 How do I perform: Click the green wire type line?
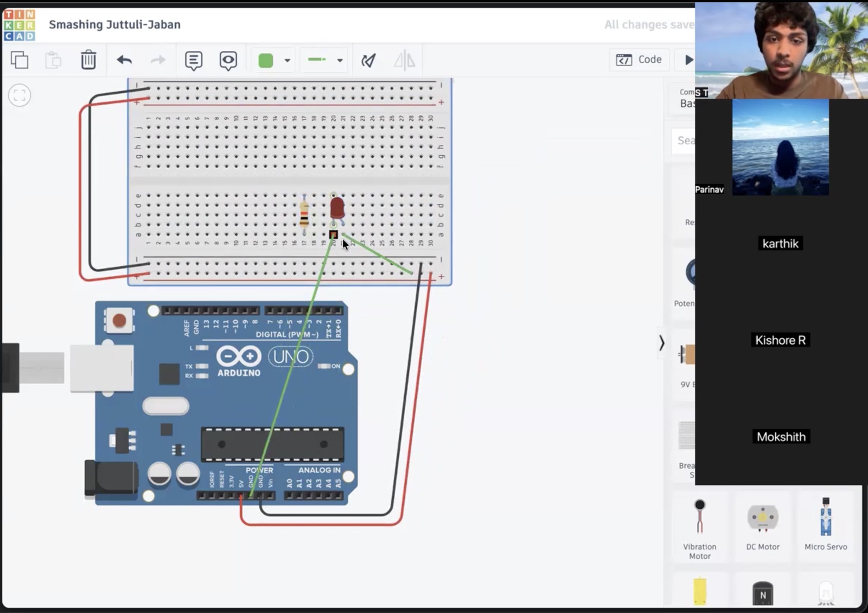[317, 60]
